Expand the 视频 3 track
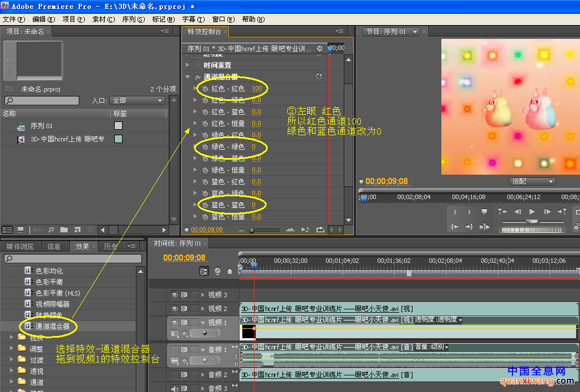580x392 pixels. (x=203, y=295)
